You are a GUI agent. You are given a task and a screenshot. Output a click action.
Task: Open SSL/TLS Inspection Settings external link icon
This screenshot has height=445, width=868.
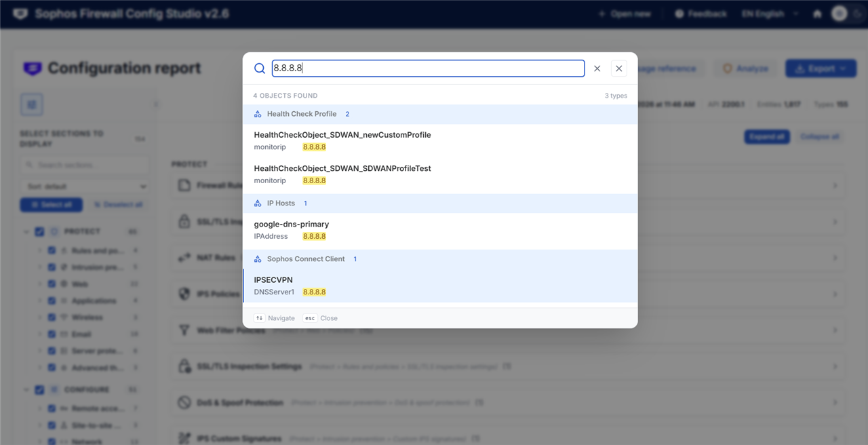pyautogui.click(x=507, y=366)
